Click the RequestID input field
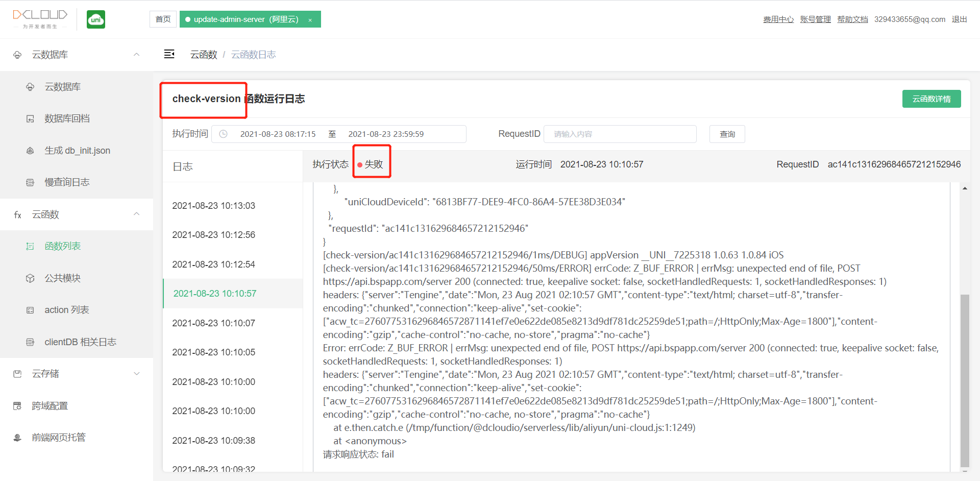 (x=620, y=134)
